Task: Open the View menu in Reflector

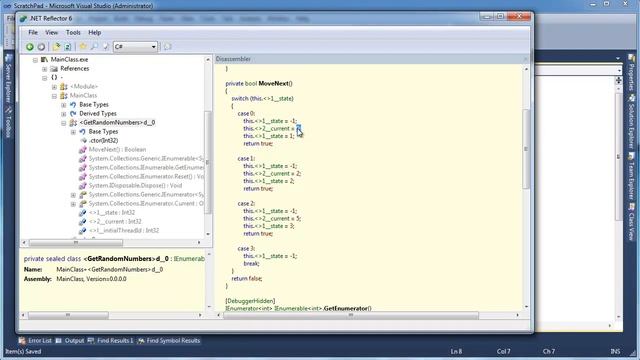Action: tap(51, 32)
